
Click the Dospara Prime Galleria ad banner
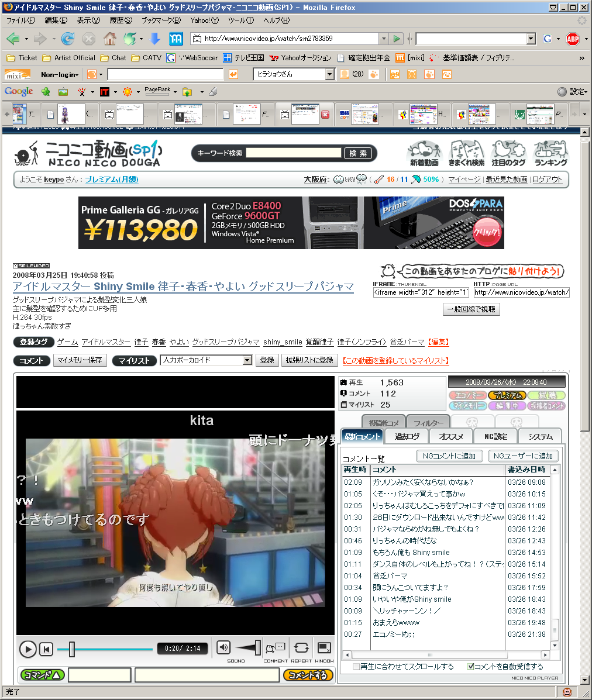pyautogui.click(x=291, y=223)
